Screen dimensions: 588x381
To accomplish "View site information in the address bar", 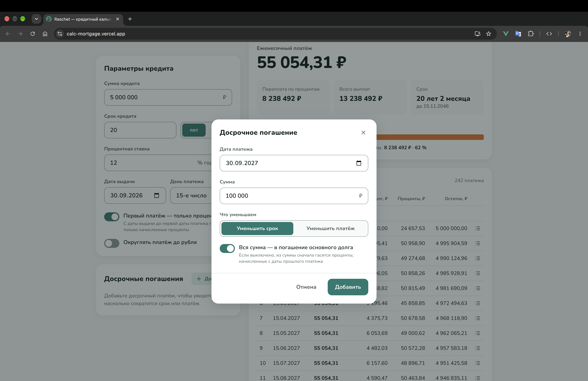I will [x=60, y=34].
